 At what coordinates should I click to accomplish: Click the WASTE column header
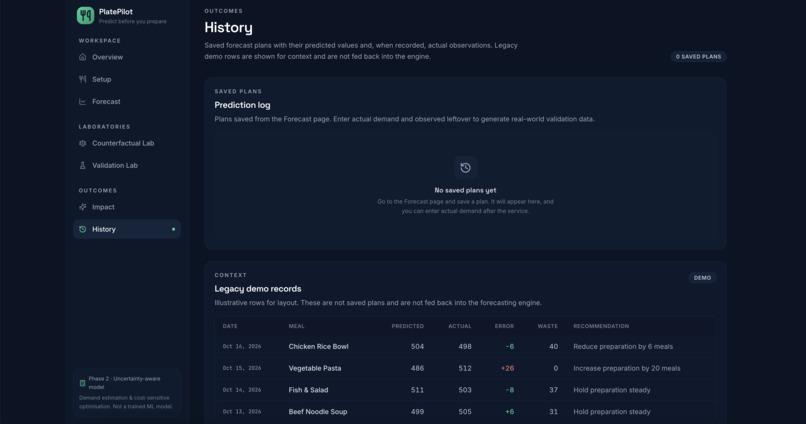point(547,326)
